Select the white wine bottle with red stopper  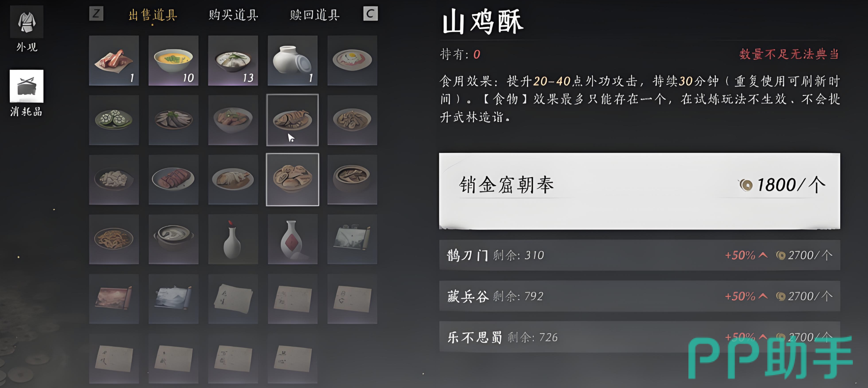tap(233, 239)
